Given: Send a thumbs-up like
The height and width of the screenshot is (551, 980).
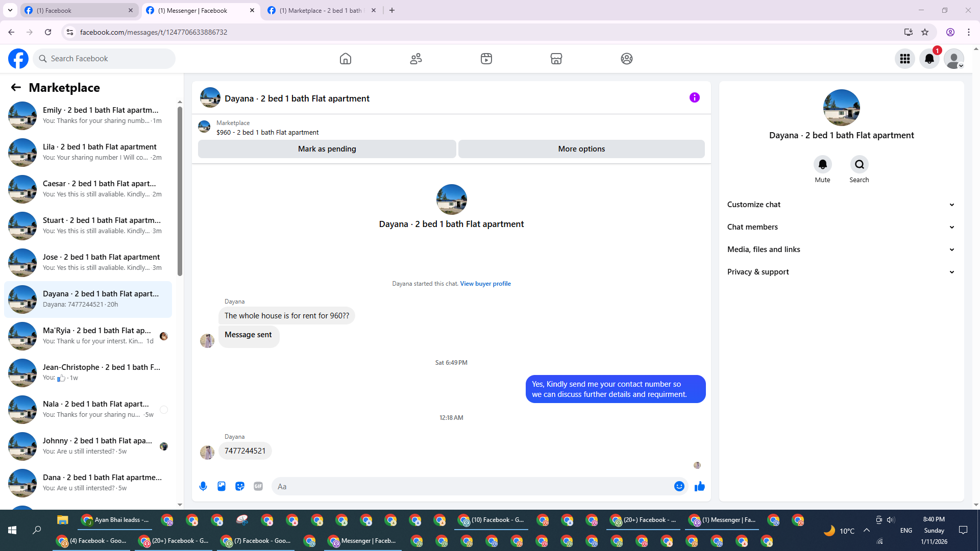Looking at the screenshot, I should 700,486.
